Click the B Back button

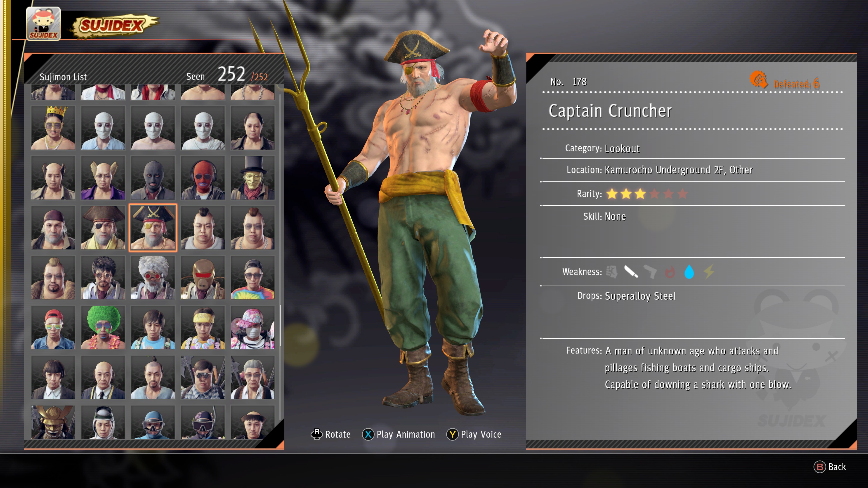(830, 467)
